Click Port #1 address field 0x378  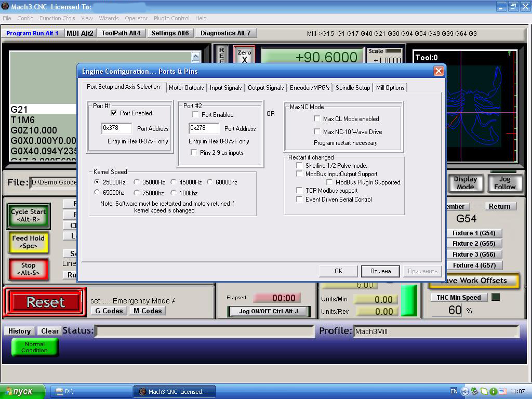116,128
